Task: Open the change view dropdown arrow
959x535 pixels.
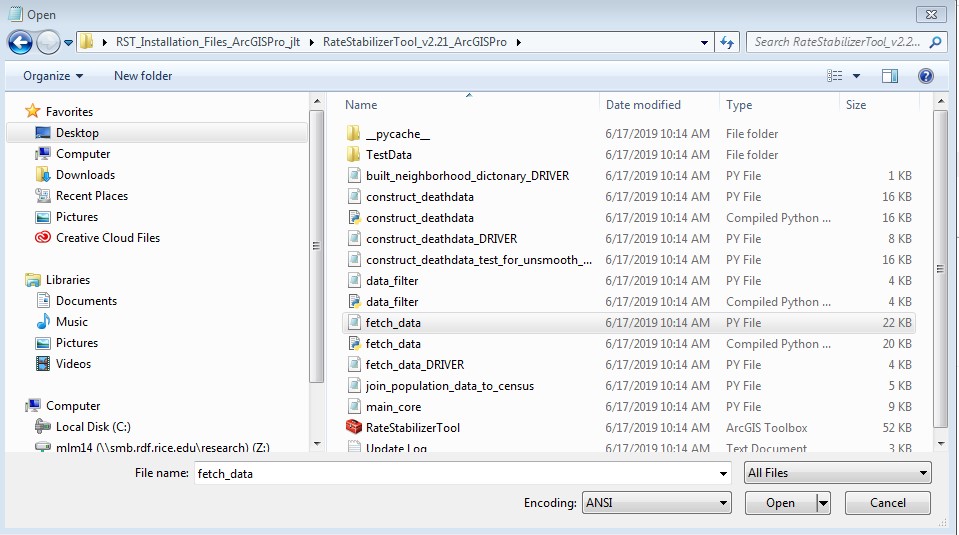Action: [x=857, y=76]
